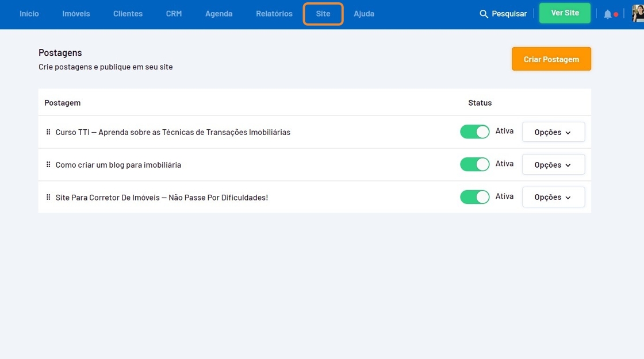644x359 pixels.
Task: Open the user profile avatar
Action: tap(638, 13)
